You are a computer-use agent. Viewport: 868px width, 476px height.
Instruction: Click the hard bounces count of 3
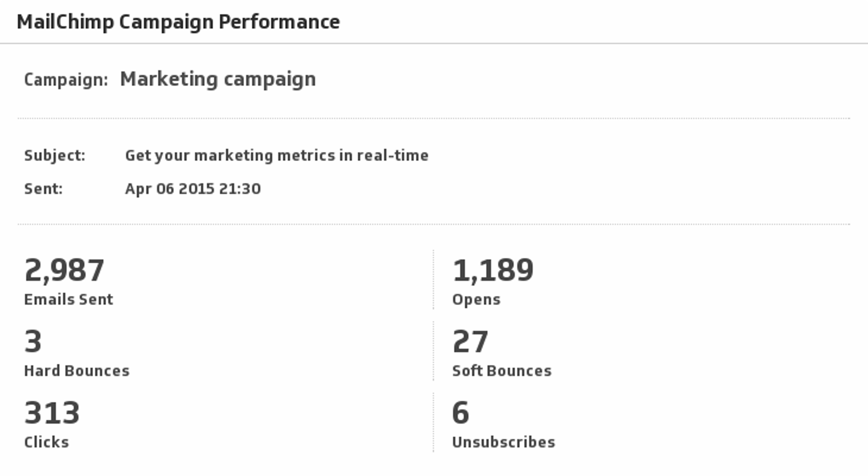coord(33,341)
